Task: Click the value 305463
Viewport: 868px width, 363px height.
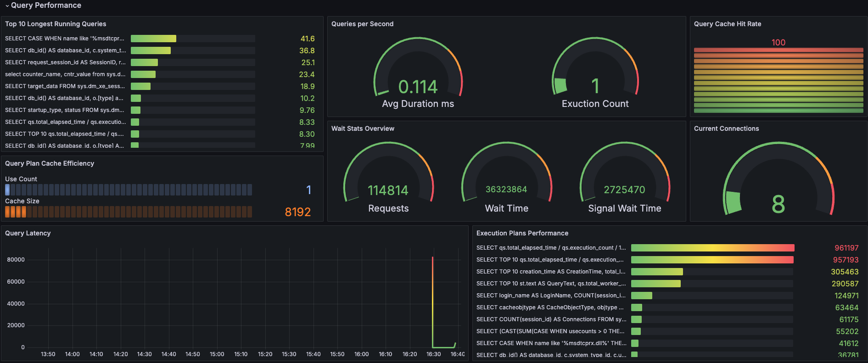Action: point(845,272)
